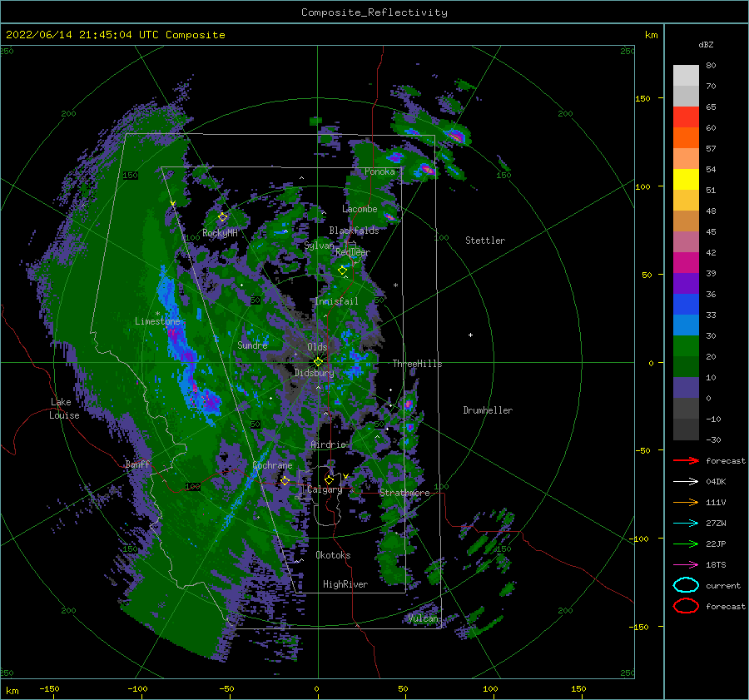Click the dBZ legend heading

pos(706,45)
